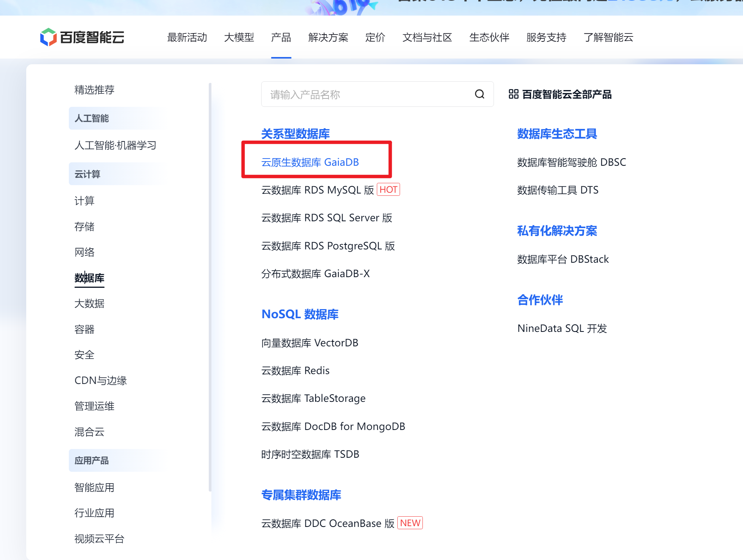Click the 关系型数据库 heading

pos(295,134)
